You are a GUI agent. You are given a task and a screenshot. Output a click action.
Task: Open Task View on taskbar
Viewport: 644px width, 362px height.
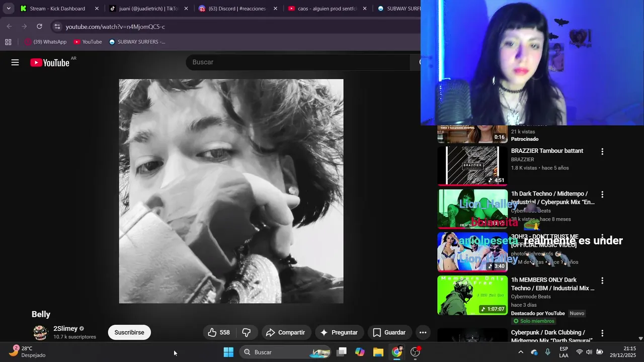click(x=342, y=352)
